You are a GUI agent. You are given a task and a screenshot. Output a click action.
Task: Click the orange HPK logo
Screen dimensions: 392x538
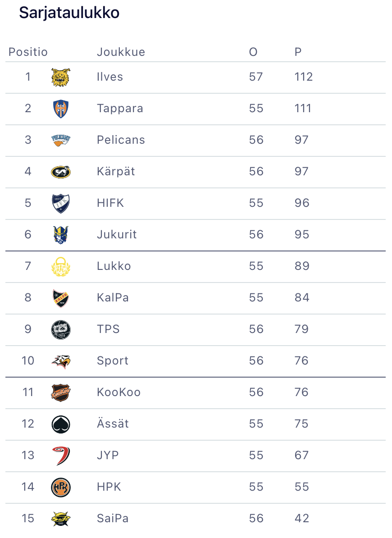coord(61,488)
